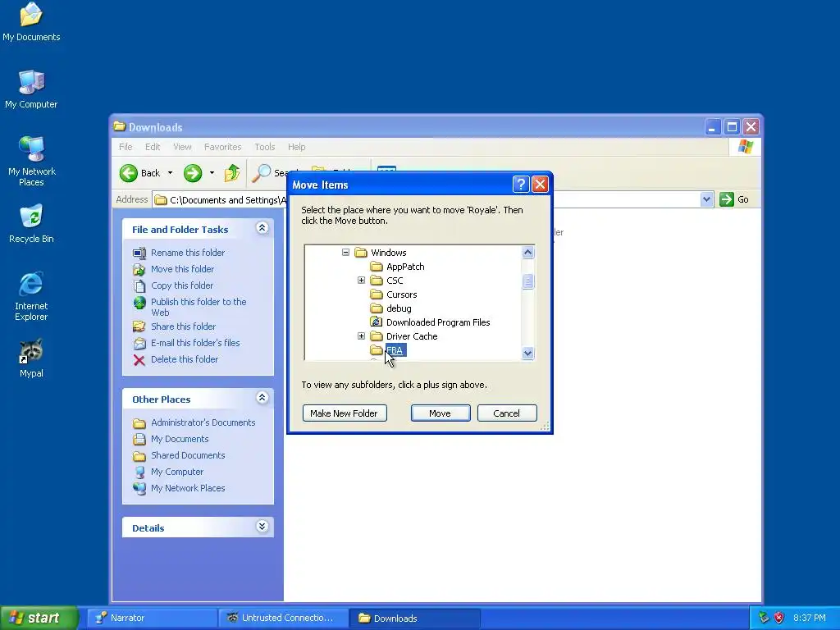Viewport: 840px width, 630px height.
Task: Close the Move Items dialog
Action: [540, 185]
